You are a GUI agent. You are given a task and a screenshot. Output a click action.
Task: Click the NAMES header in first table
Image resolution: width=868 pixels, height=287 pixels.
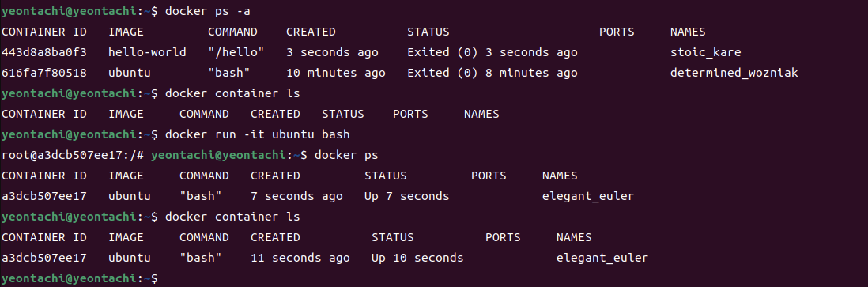tap(688, 32)
